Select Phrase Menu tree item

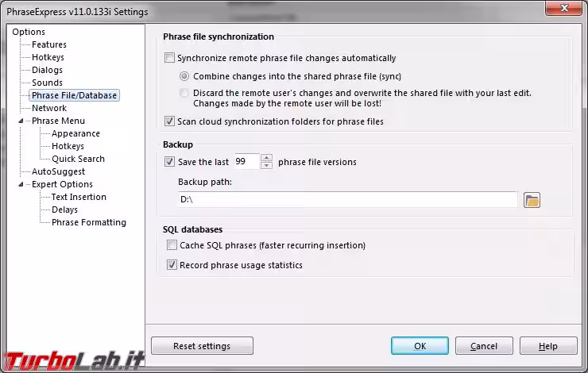(58, 121)
